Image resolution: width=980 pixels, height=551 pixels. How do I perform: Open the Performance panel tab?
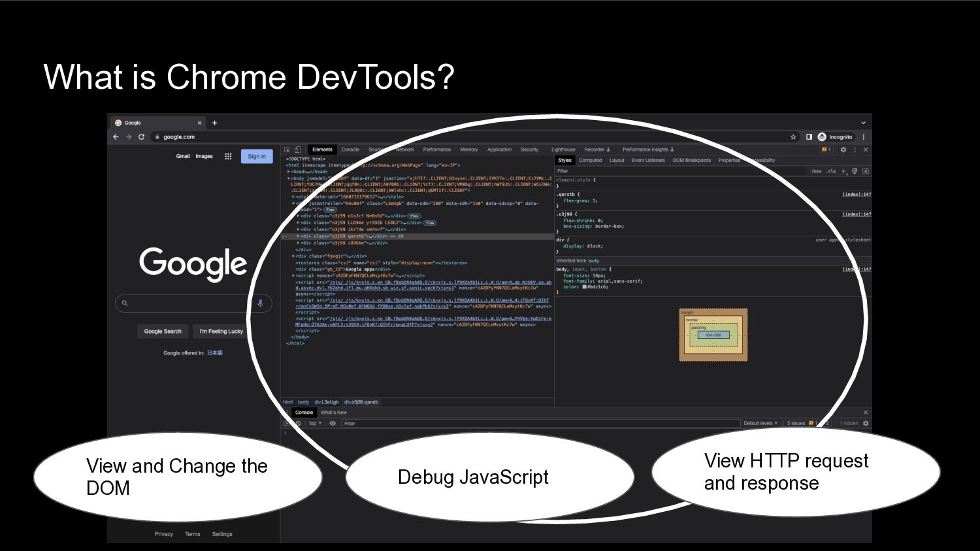pos(436,150)
